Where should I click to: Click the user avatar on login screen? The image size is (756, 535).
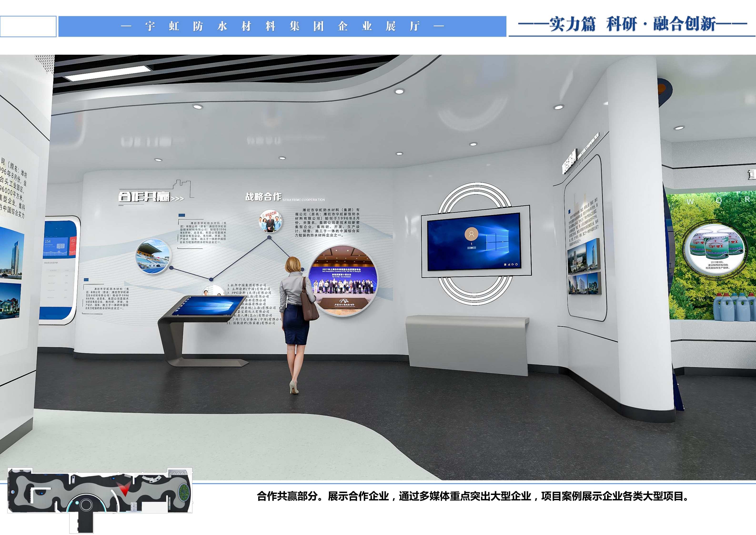472,234
